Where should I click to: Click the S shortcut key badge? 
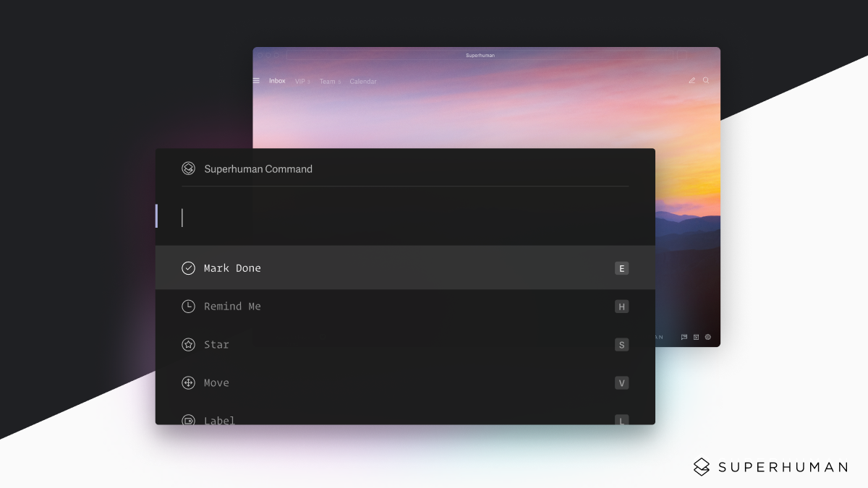point(621,345)
